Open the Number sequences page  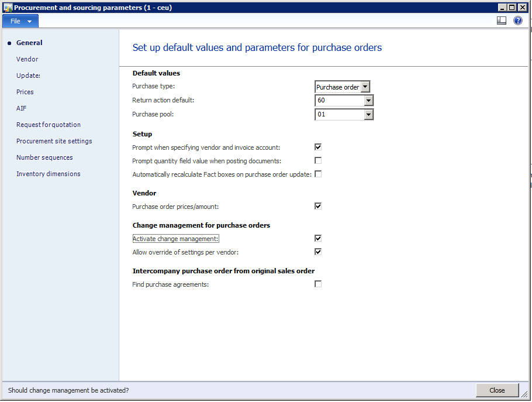(44, 157)
